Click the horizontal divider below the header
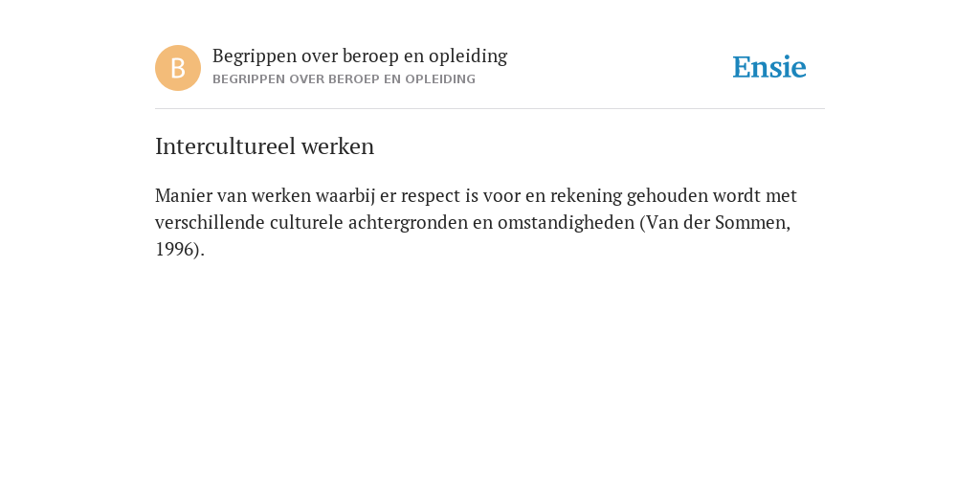 tap(490, 109)
